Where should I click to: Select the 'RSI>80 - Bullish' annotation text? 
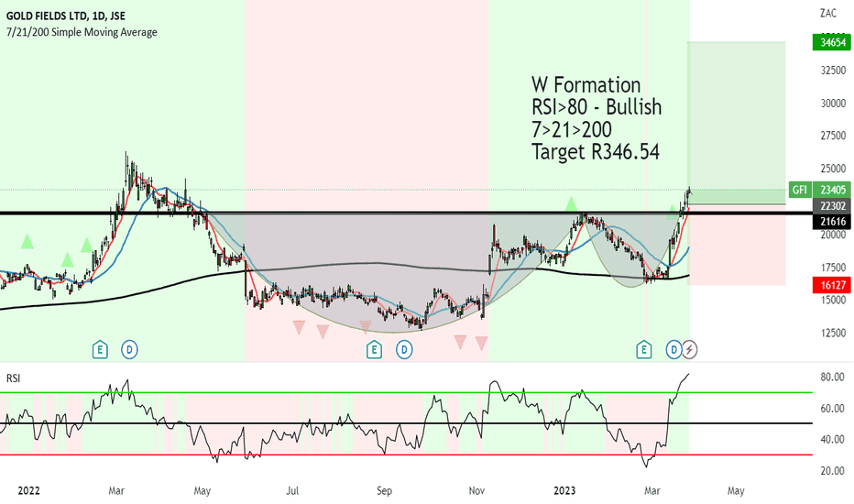click(x=597, y=107)
